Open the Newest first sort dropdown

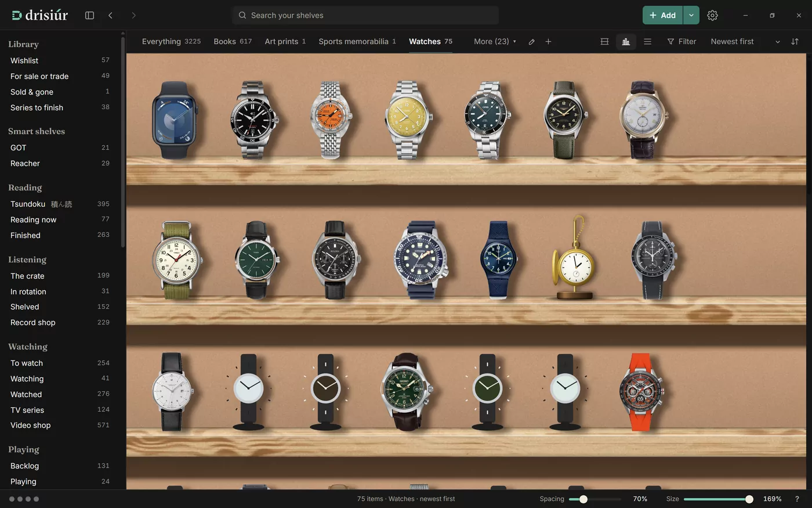tap(745, 42)
